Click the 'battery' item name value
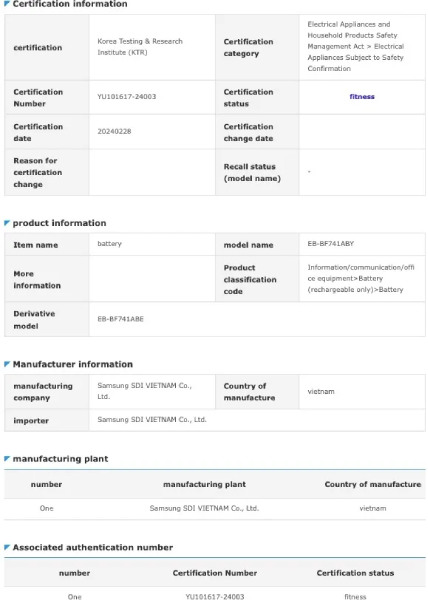Image resolution: width=428 pixels, height=600 pixels. point(109,243)
